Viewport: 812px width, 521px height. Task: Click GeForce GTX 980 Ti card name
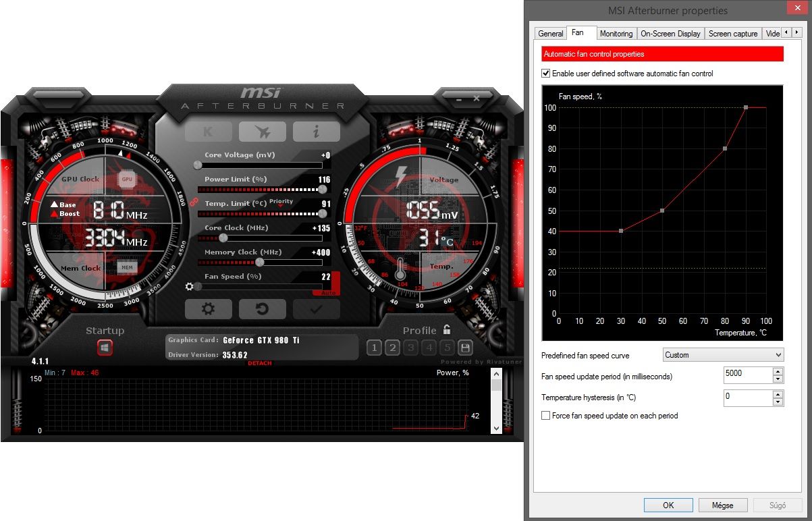coord(261,340)
